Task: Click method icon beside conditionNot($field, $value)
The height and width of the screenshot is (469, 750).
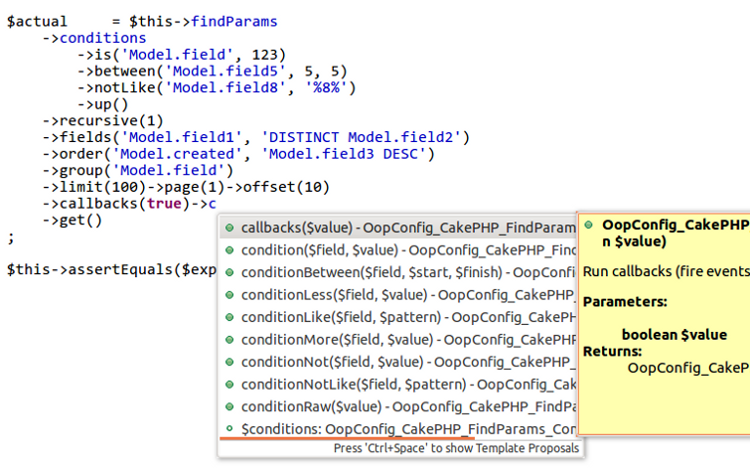Action: 230,362
